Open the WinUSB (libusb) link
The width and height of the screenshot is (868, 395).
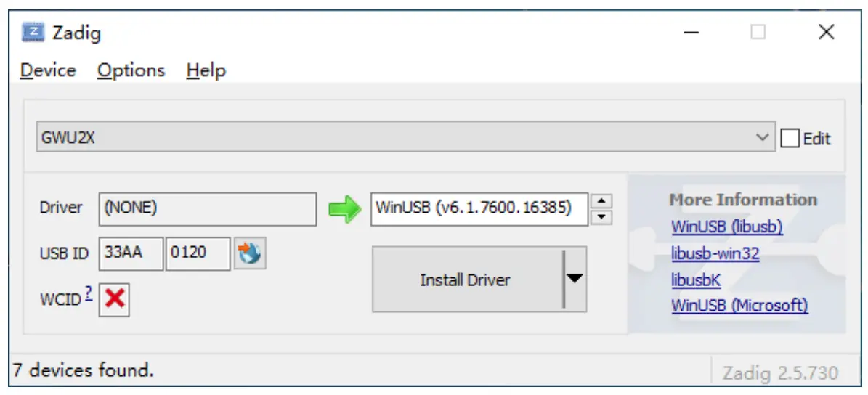pos(727,227)
